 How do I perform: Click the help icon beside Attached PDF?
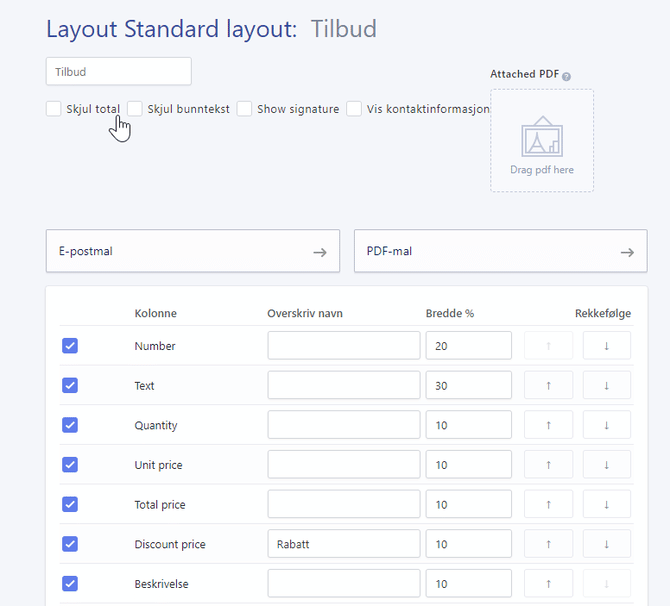coord(566,76)
